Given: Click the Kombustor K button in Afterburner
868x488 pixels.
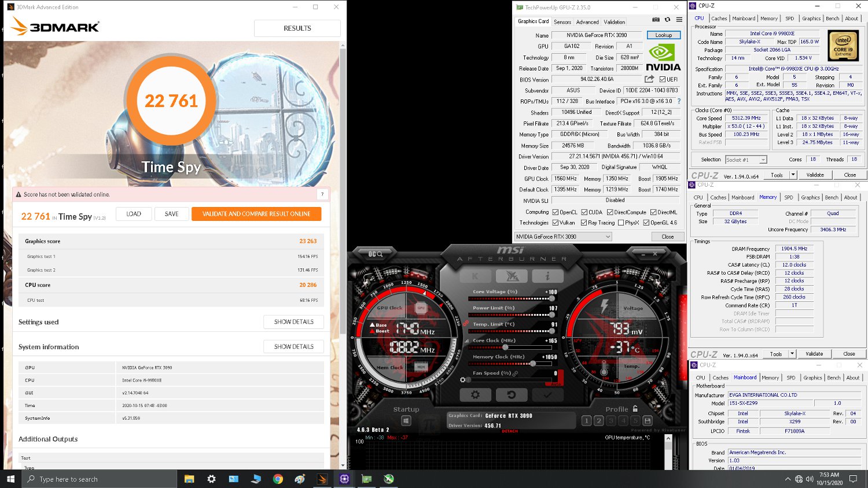Looking at the screenshot, I should point(475,276).
